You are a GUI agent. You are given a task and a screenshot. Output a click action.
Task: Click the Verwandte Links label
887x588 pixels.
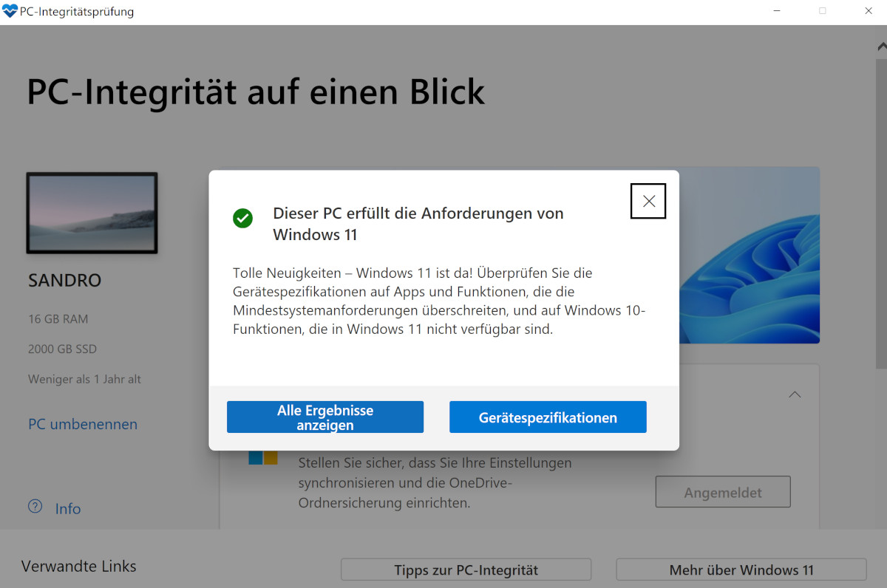(x=79, y=567)
